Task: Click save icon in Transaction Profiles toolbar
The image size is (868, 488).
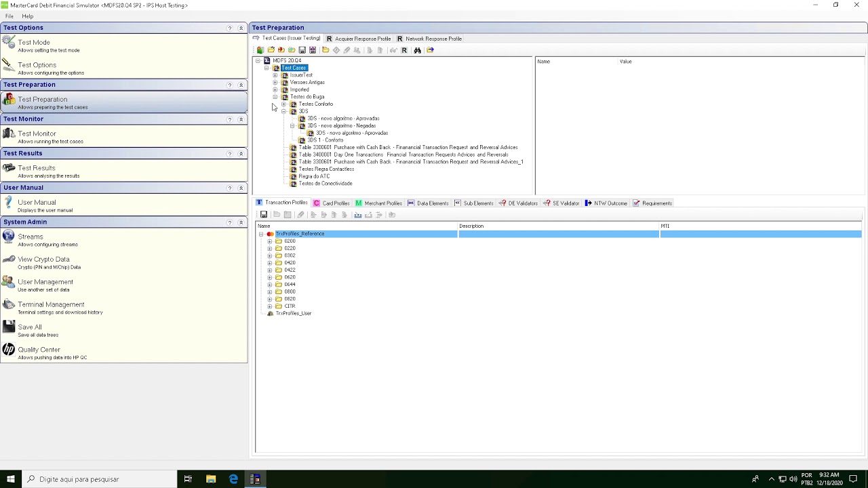Action: click(x=264, y=215)
